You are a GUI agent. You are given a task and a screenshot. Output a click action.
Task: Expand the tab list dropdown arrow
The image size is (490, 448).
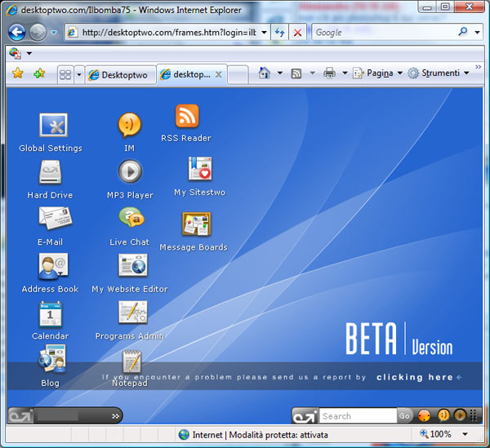tap(78, 74)
